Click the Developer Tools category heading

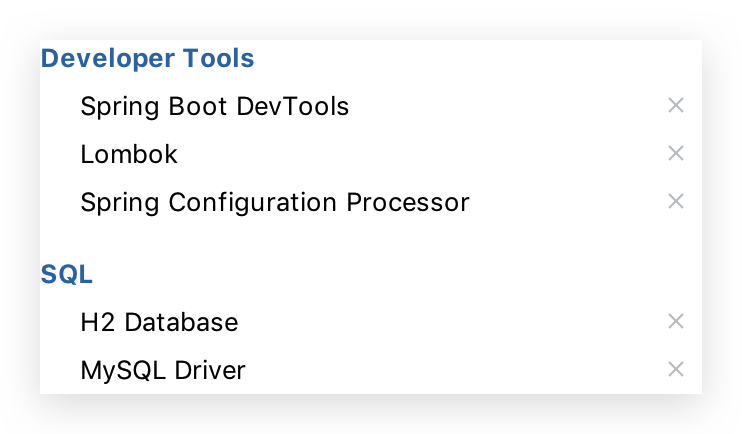coord(148,59)
